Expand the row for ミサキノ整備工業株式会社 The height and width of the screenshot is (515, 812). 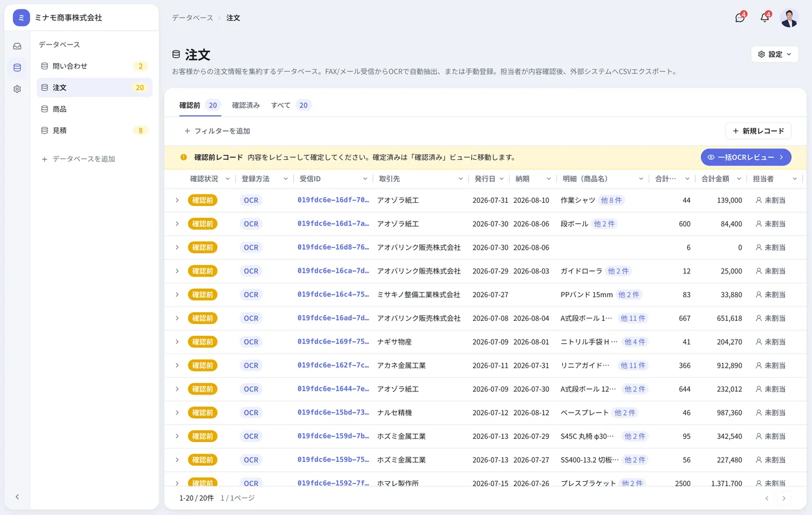(177, 295)
